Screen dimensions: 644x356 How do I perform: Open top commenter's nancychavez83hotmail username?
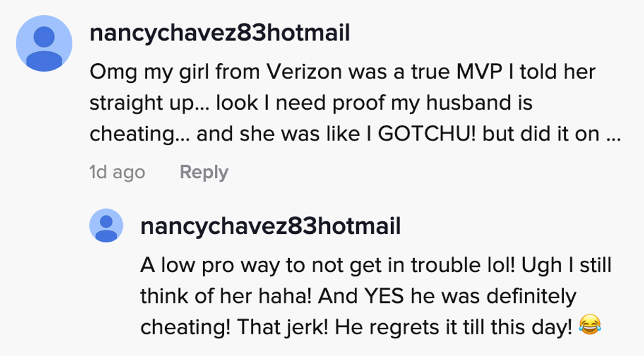pos(219,32)
